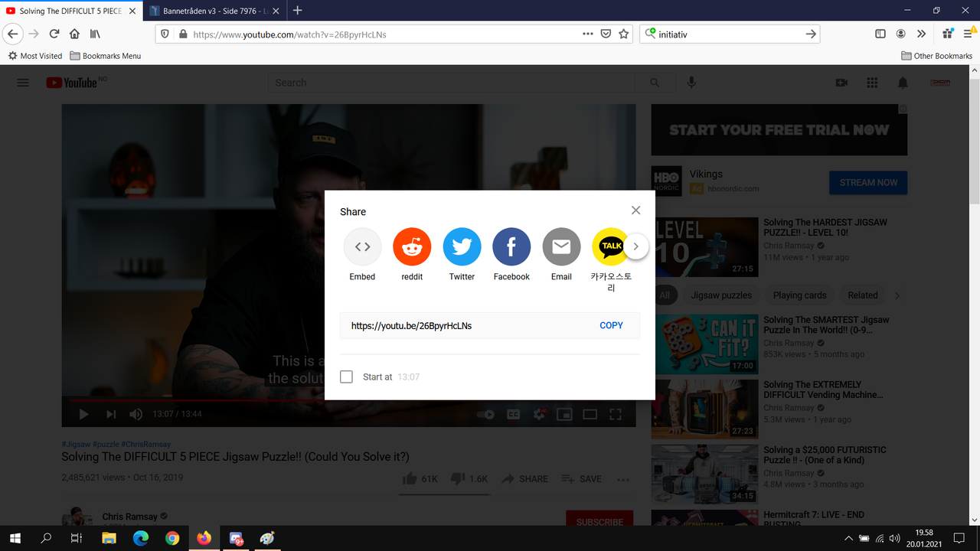
Task: Open Other Bookmarks folder
Action: (936, 56)
